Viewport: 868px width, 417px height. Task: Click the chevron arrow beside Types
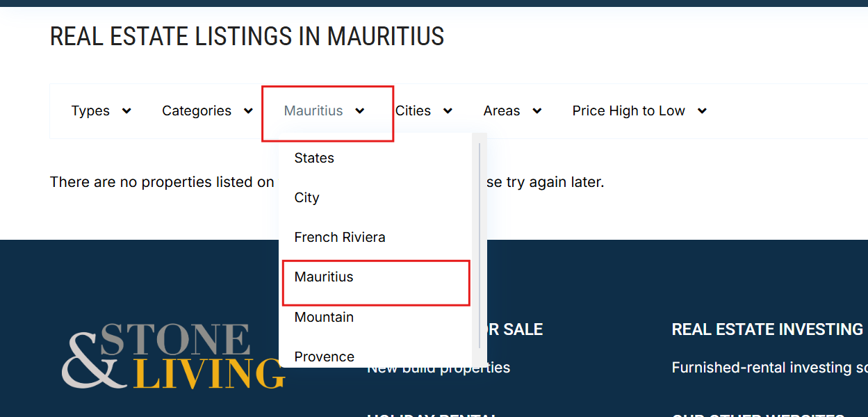[x=126, y=111]
